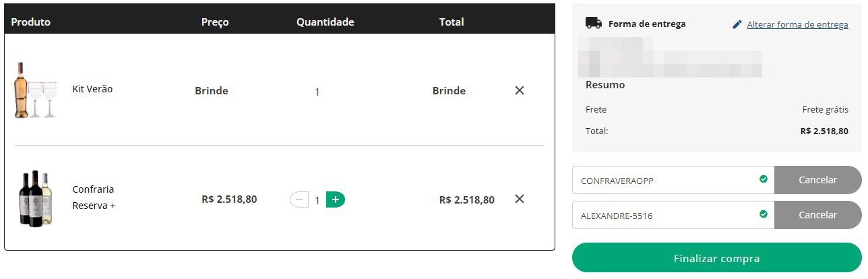
Task: Cancel the CONFRAVERAOPP coupon
Action: (817, 180)
